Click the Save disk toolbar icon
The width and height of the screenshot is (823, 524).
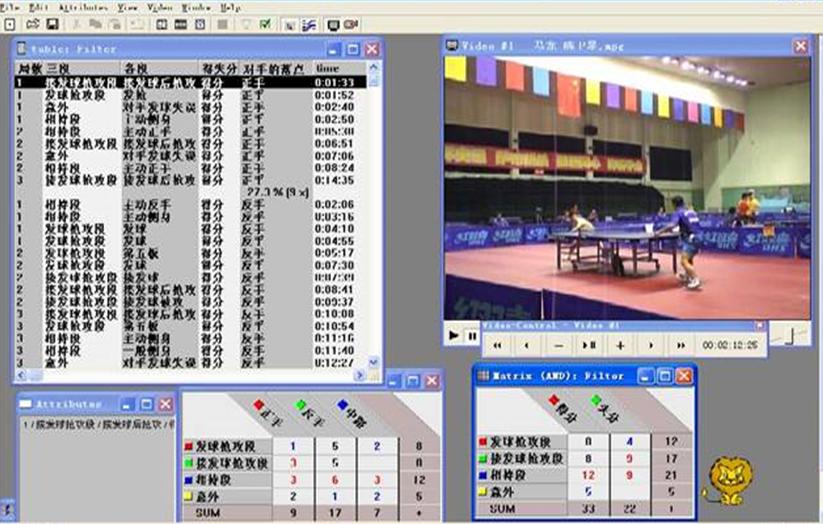50,23
